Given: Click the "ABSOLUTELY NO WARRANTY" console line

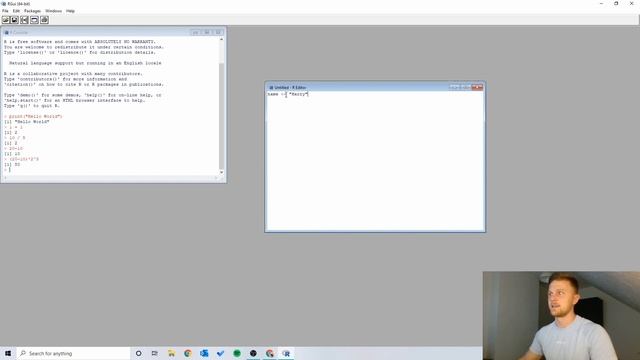Looking at the screenshot, I should (80, 42).
